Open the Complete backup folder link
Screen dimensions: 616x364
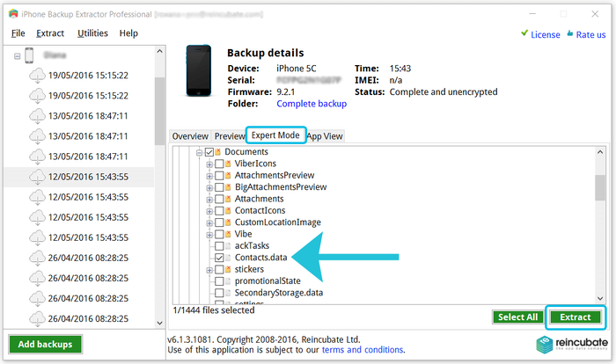pos(312,104)
